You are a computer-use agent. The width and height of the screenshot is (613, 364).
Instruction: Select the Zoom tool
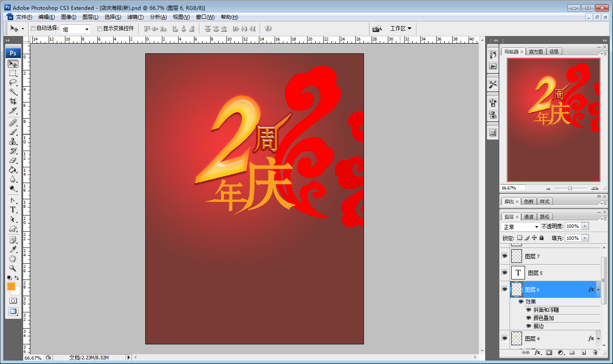coord(13,268)
